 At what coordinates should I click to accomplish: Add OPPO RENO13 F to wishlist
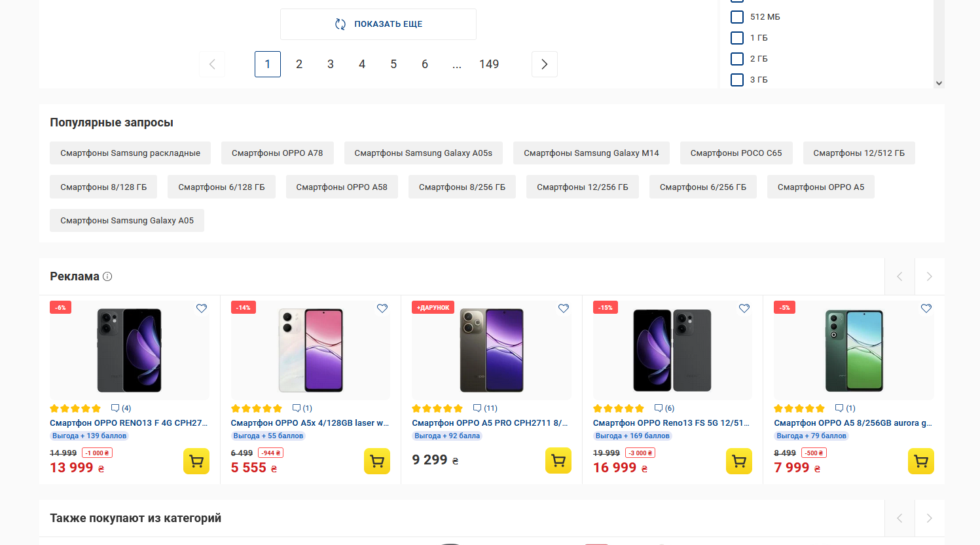(x=202, y=309)
